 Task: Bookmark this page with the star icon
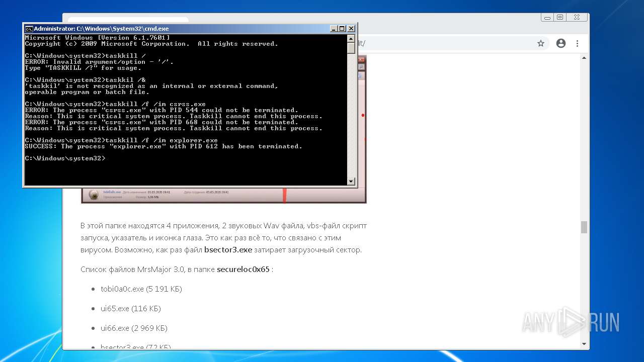click(541, 43)
